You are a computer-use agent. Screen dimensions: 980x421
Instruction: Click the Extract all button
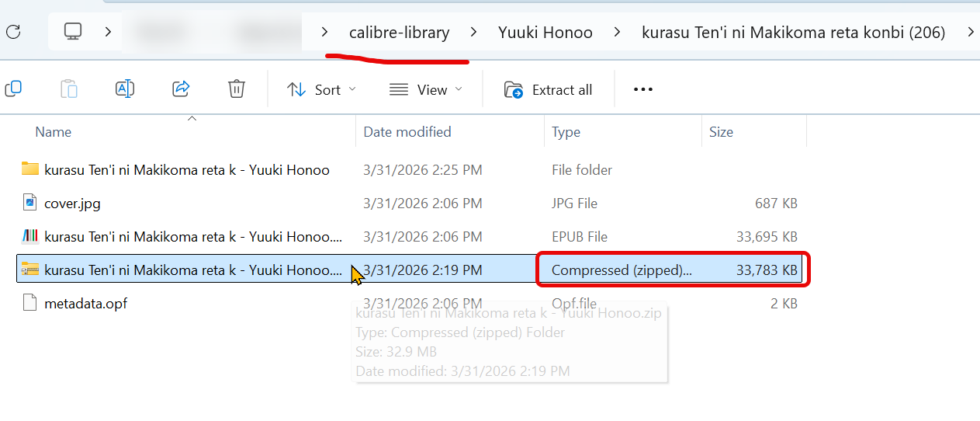coord(548,90)
